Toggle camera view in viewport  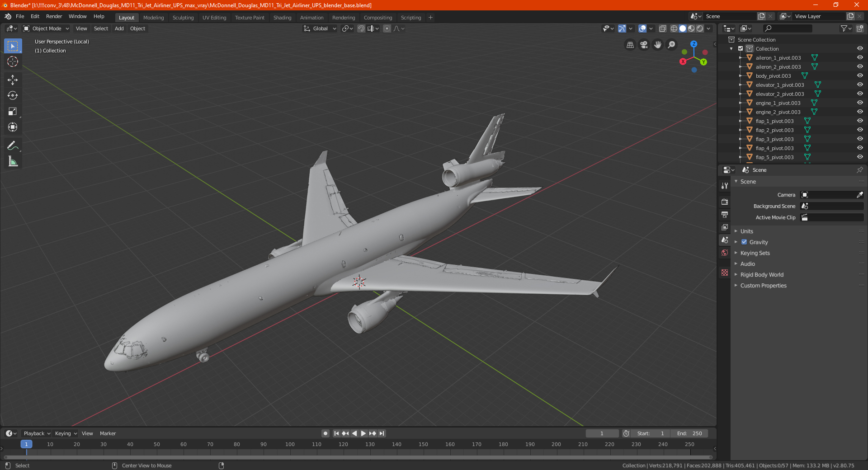pos(644,45)
